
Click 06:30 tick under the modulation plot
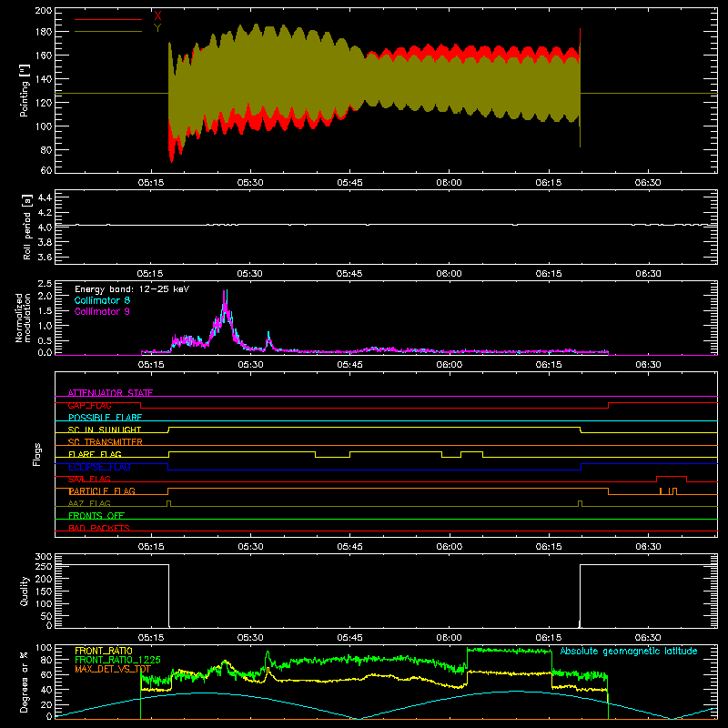click(x=648, y=365)
